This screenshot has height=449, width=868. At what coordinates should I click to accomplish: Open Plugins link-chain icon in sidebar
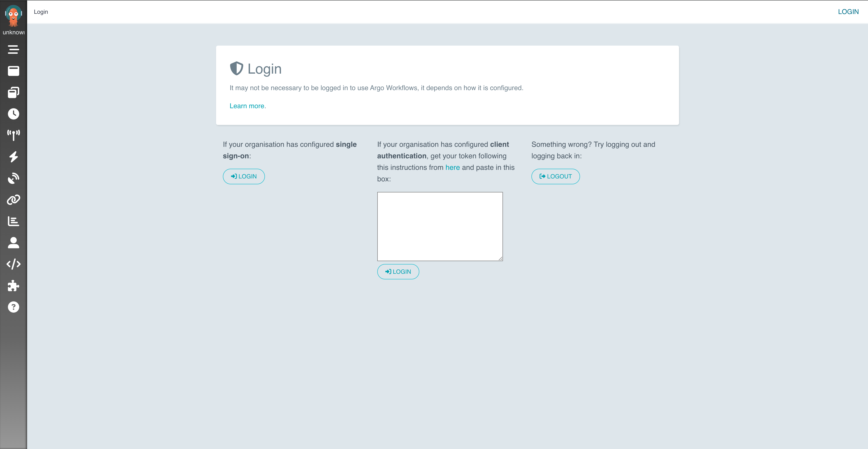(14, 200)
